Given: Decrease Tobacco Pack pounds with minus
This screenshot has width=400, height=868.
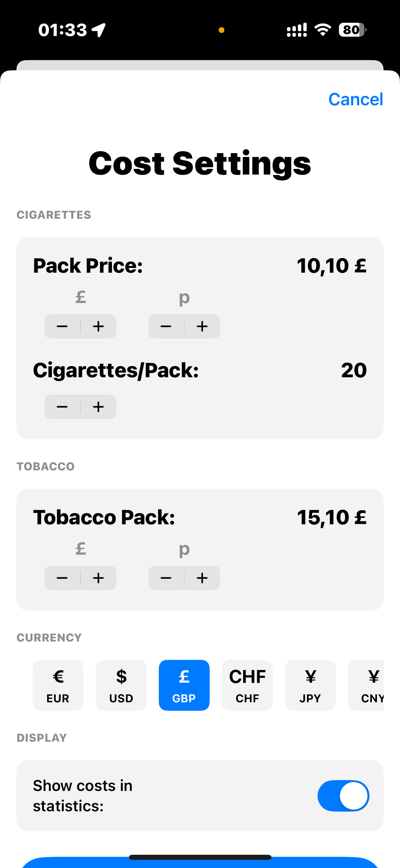Looking at the screenshot, I should [62, 578].
